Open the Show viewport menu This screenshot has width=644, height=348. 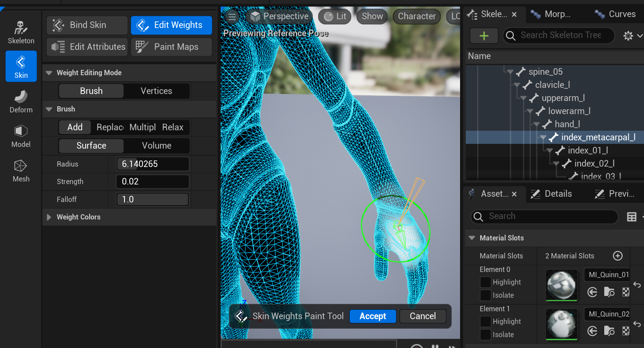(x=372, y=17)
